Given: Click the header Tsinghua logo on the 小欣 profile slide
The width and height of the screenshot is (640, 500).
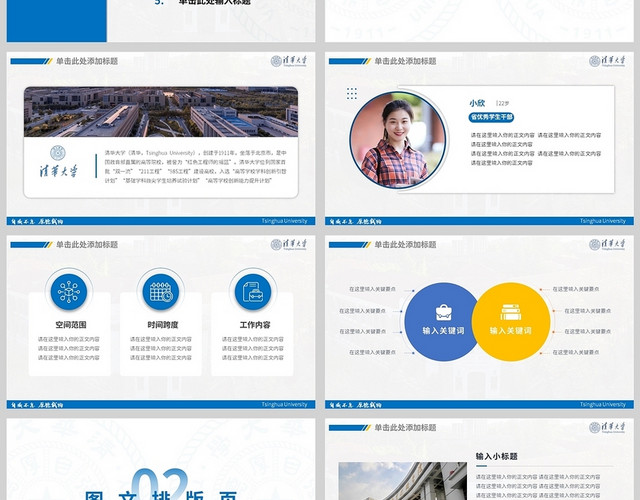Looking at the screenshot, I should click(x=607, y=61).
